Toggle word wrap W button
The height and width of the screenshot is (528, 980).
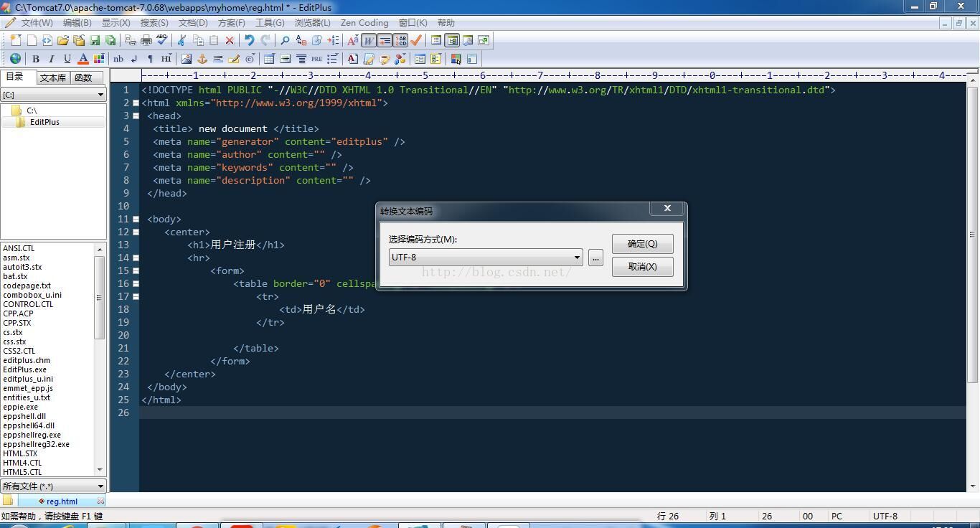pos(369,40)
